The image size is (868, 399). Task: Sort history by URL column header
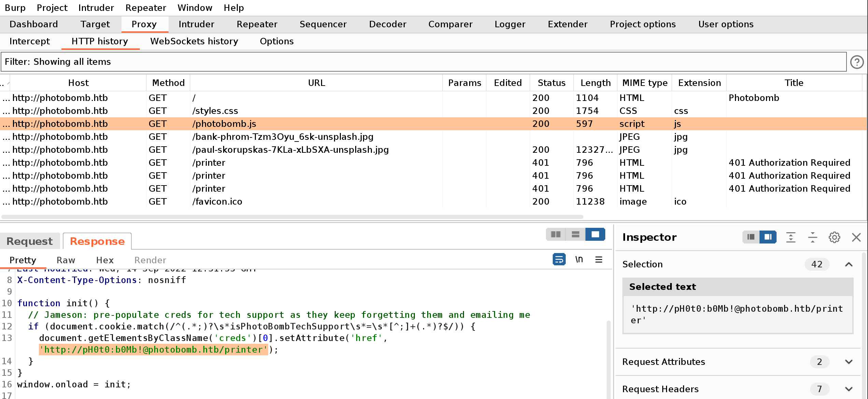tap(317, 83)
